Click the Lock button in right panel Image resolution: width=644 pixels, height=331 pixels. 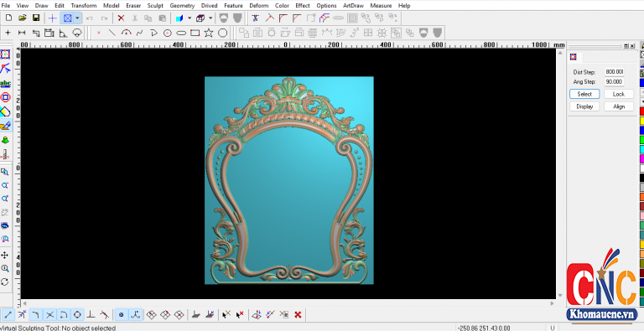619,94
